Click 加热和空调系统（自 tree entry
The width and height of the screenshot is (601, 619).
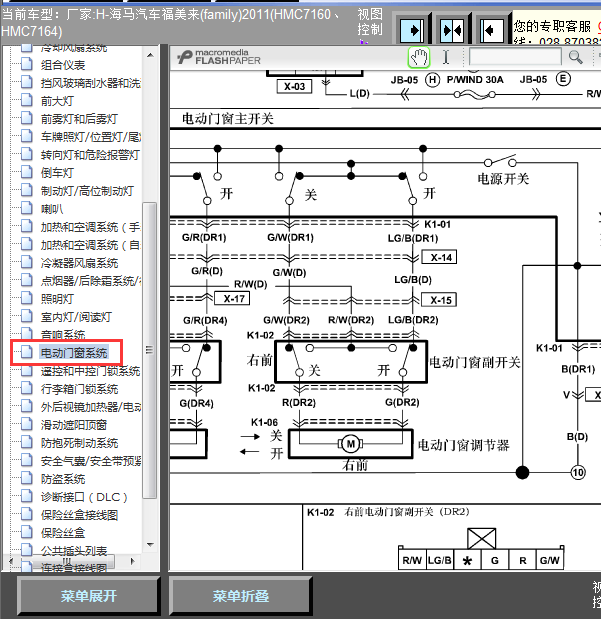pyautogui.click(x=90, y=245)
